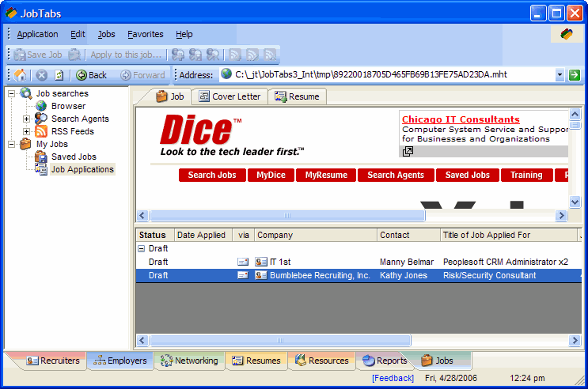Open the Resources bottom tab
This screenshot has width=588, height=389.
click(322, 361)
